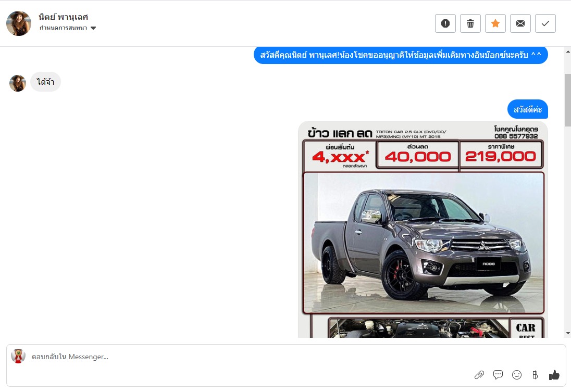Click the chat vertical scrollbar thumb
The image size is (571, 392).
[568, 100]
